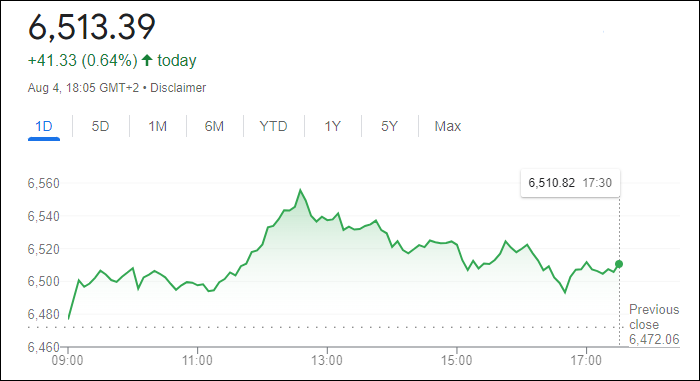Click the 6,510.82 17:30 tooltip
This screenshot has width=700, height=381.
[x=570, y=183]
